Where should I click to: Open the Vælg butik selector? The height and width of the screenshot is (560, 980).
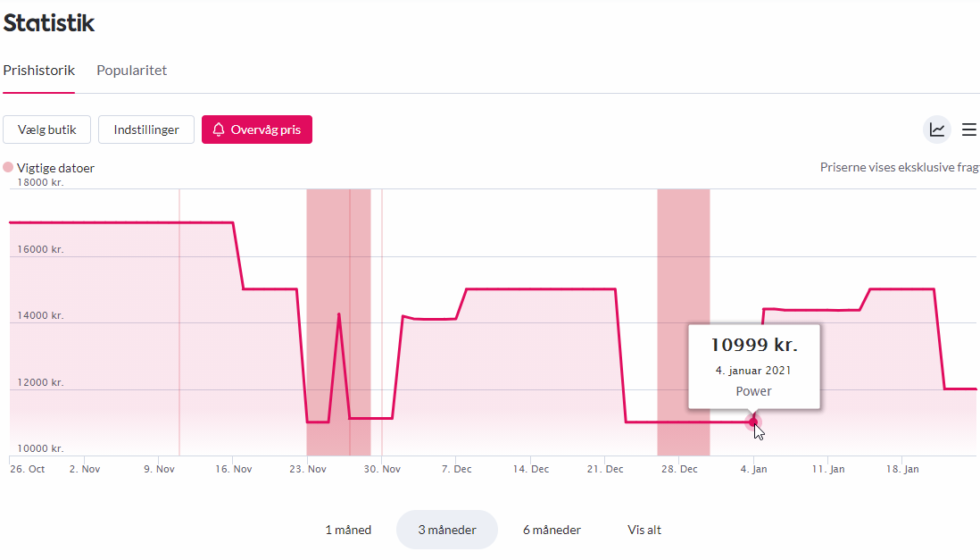click(x=47, y=130)
